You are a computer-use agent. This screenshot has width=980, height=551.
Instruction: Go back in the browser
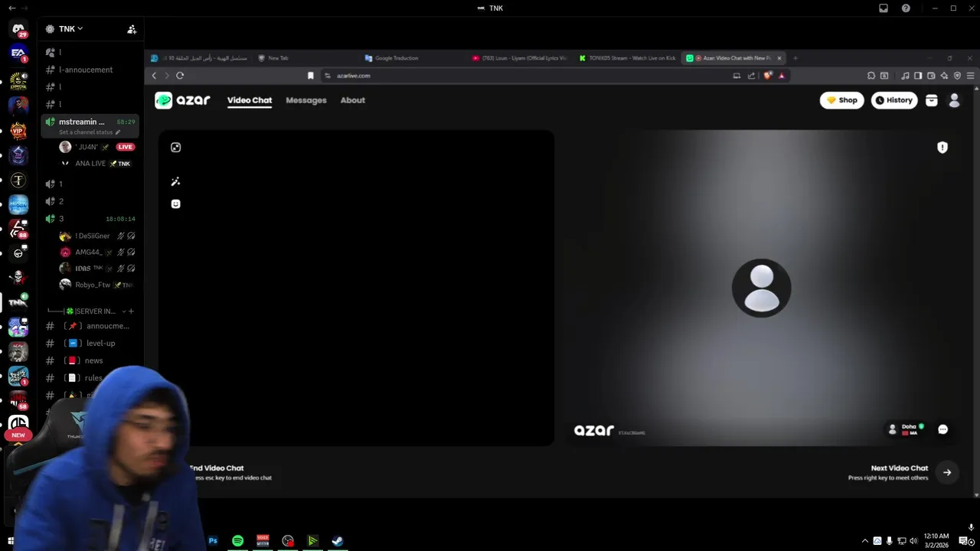point(154,76)
